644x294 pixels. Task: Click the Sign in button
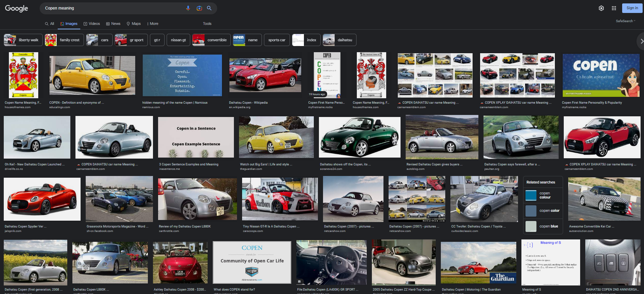[x=632, y=8]
